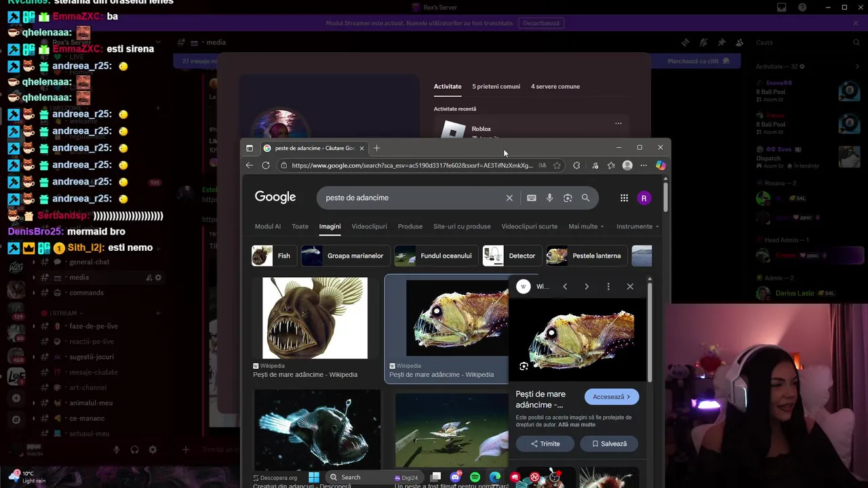Click the Accesează button

(x=612, y=396)
